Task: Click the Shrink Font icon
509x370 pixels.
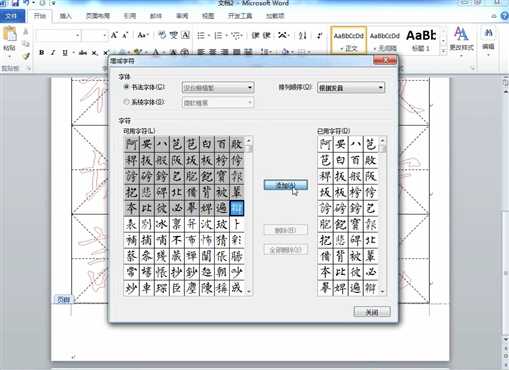Action: click(x=125, y=35)
